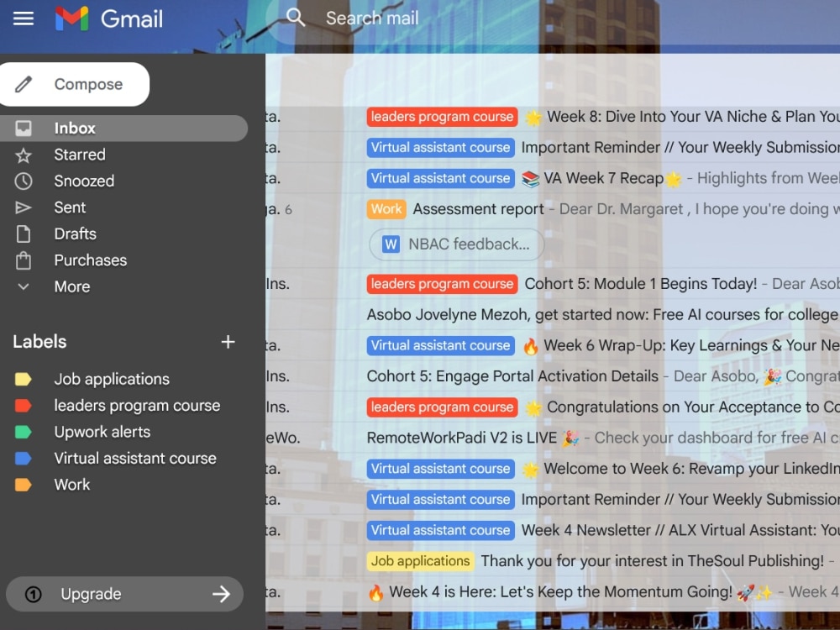This screenshot has width=840, height=630.
Task: Open RemoteWorkPadi V2 is LIVE email
Action: click(553, 438)
